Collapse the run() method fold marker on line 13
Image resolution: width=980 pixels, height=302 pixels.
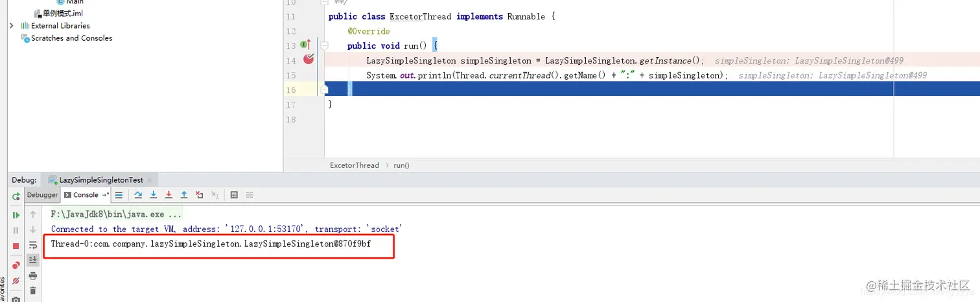coord(325,45)
